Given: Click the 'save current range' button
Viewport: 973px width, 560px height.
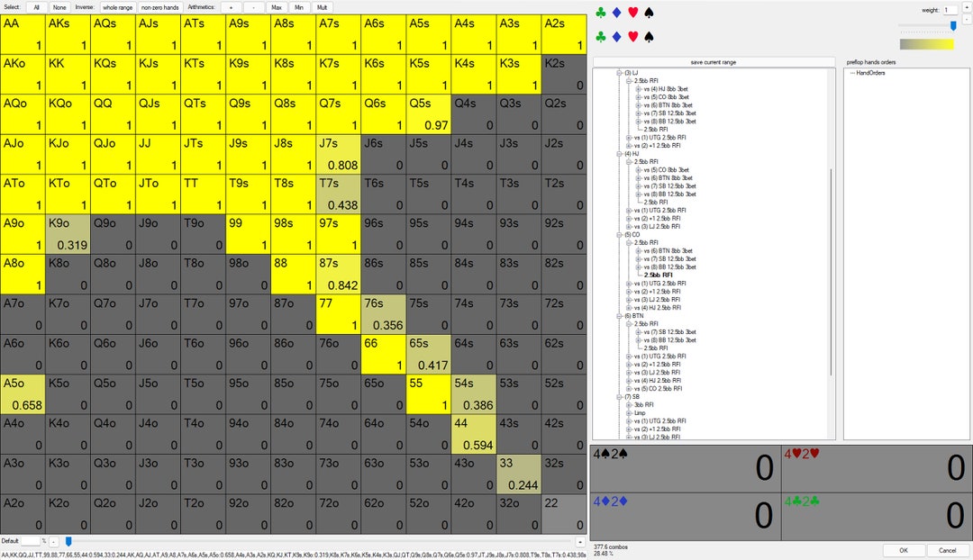Looking at the screenshot, I should (714, 61).
